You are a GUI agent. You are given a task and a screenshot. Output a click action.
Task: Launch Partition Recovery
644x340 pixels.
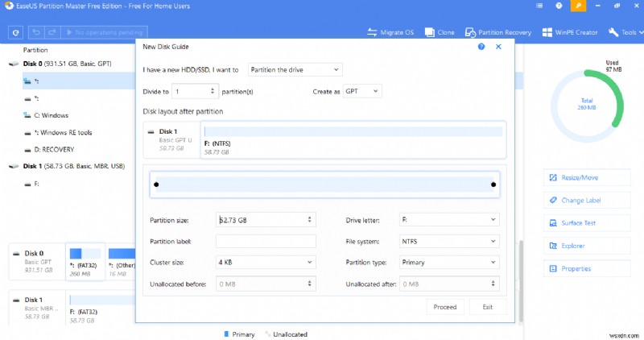tap(498, 32)
